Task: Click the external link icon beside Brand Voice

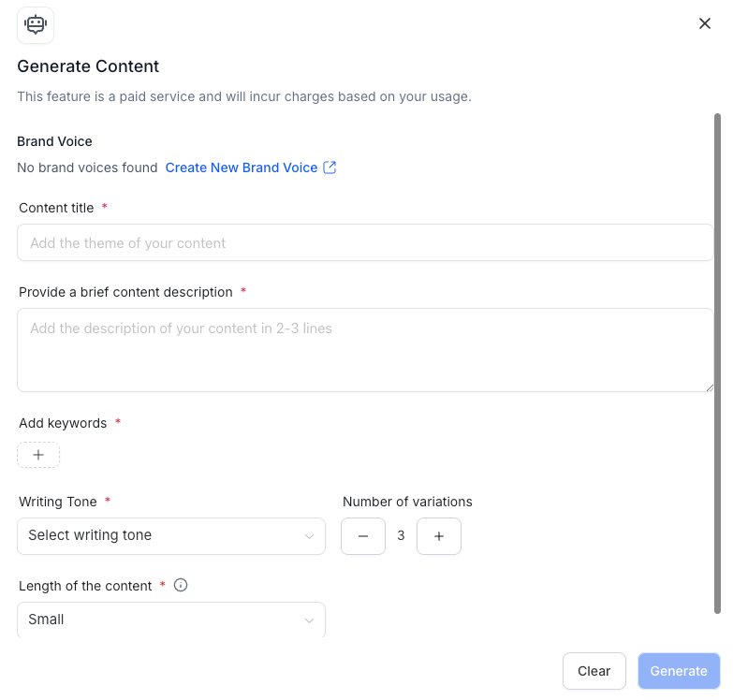Action: 330,168
